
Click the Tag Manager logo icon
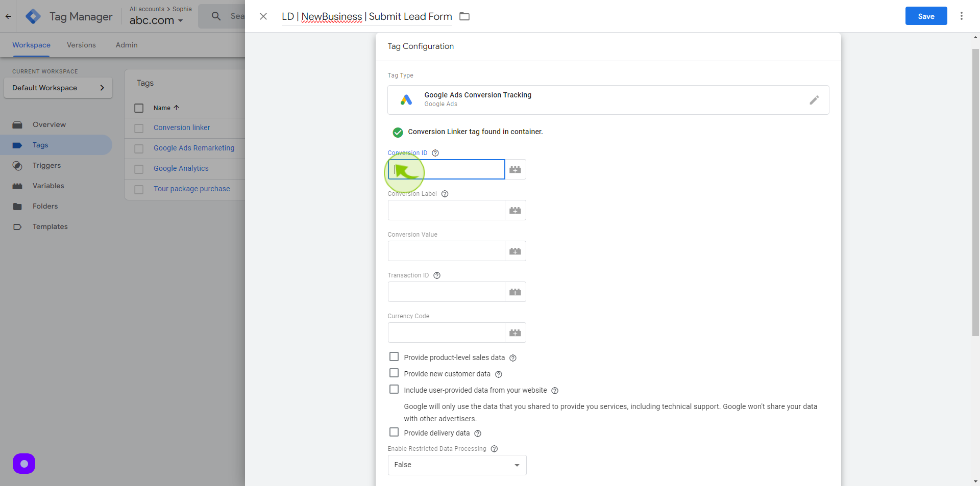point(33,16)
